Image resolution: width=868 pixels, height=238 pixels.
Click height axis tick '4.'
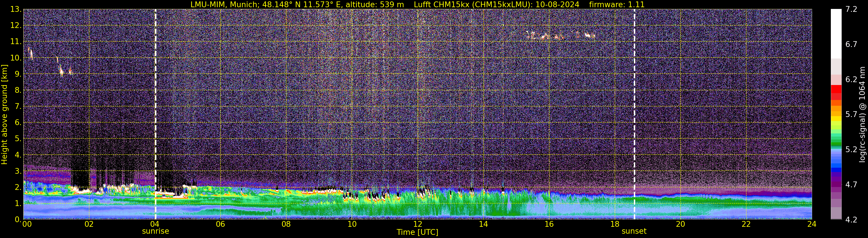[18, 155]
